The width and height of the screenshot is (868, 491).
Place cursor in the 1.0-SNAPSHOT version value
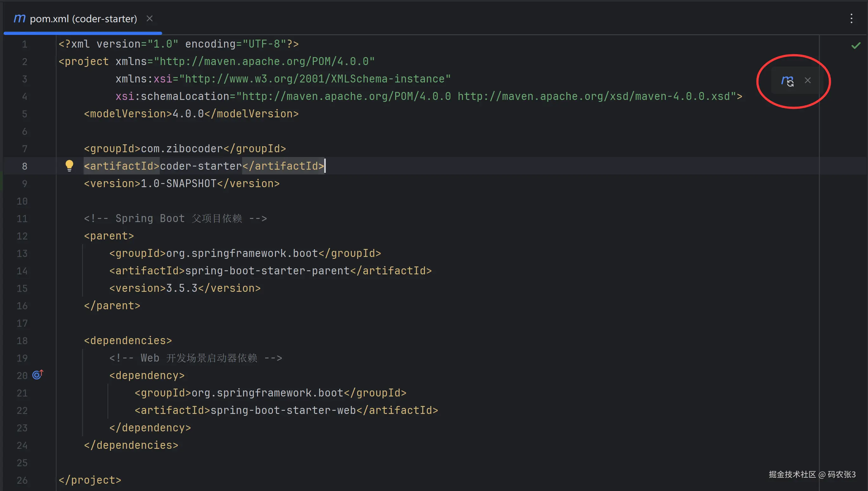pyautogui.click(x=179, y=184)
